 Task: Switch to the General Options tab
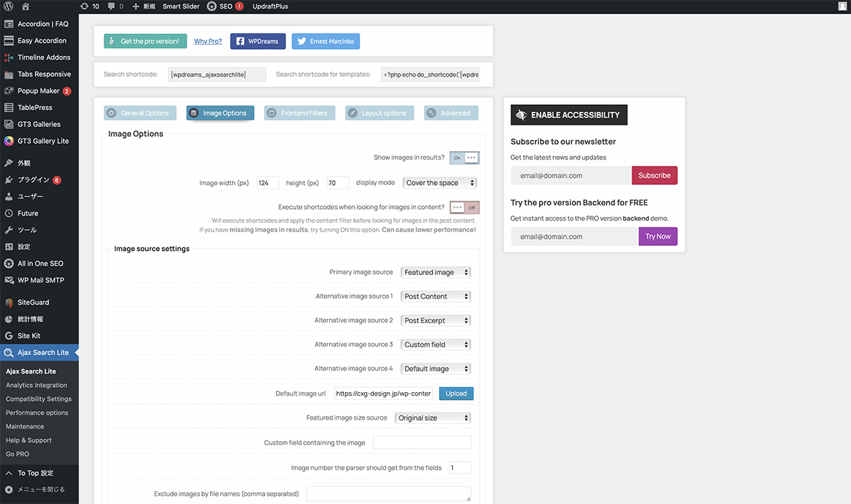coord(140,113)
